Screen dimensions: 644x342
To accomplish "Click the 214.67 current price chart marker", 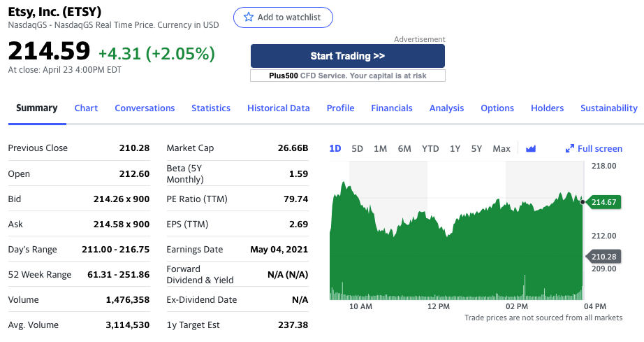I will 603,202.
